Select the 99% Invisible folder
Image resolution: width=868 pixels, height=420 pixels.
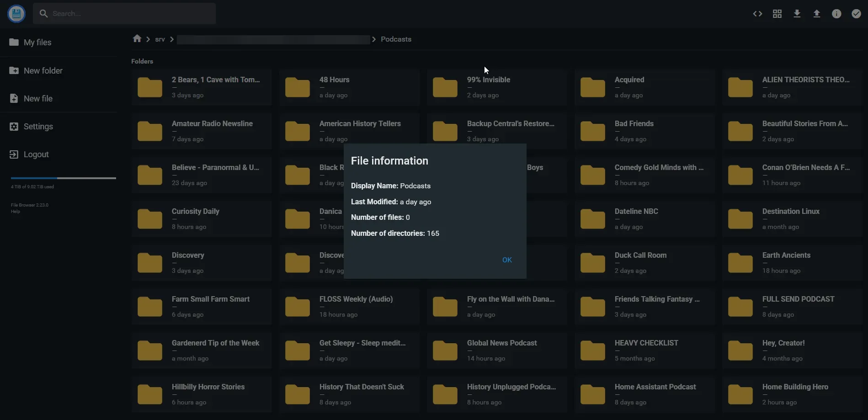(497, 87)
